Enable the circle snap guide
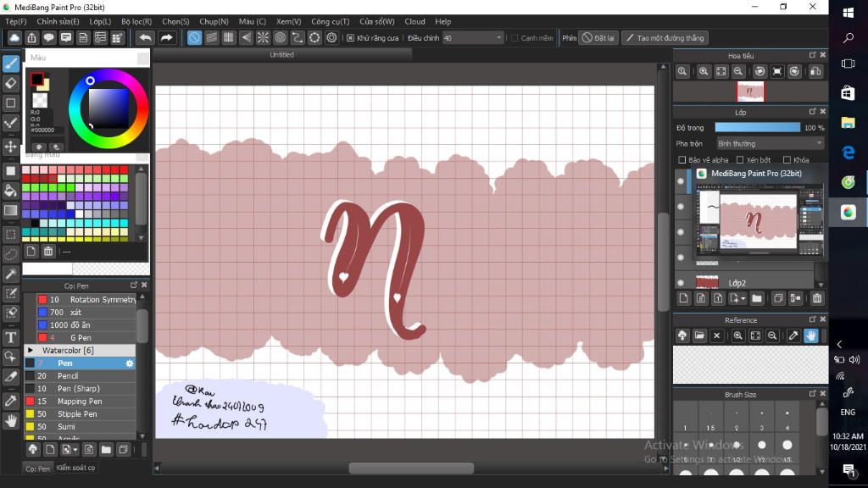This screenshot has height=488, width=868. pos(280,37)
